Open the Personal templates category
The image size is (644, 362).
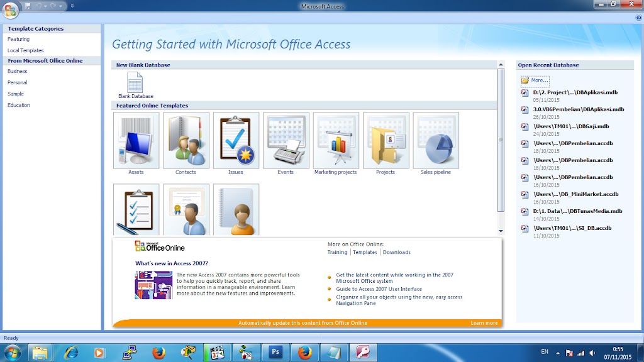(x=17, y=82)
